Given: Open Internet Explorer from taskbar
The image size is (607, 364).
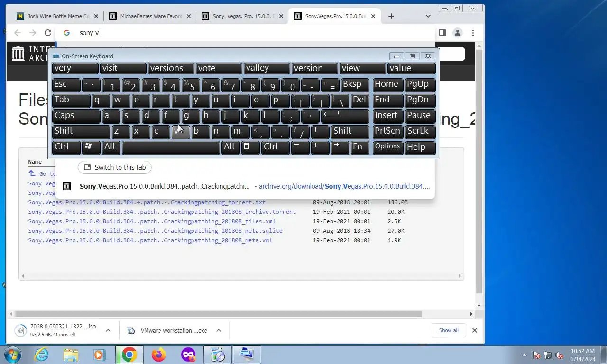Looking at the screenshot, I should [x=42, y=355].
